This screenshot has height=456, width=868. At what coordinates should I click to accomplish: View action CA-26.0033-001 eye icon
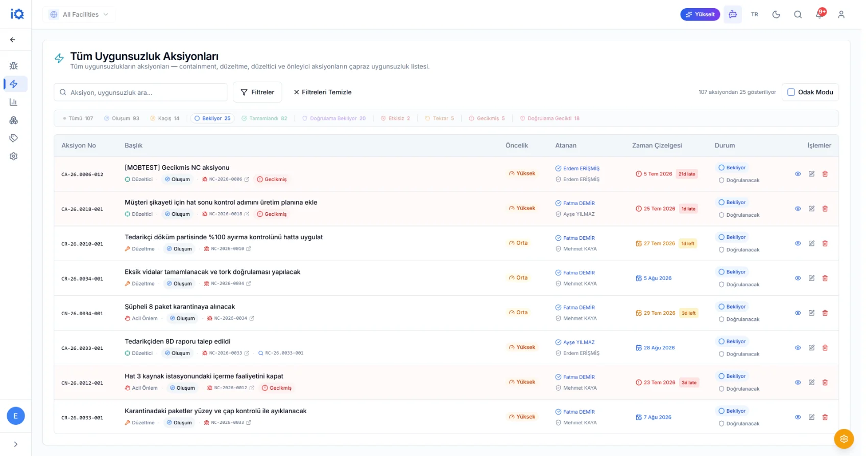798,348
